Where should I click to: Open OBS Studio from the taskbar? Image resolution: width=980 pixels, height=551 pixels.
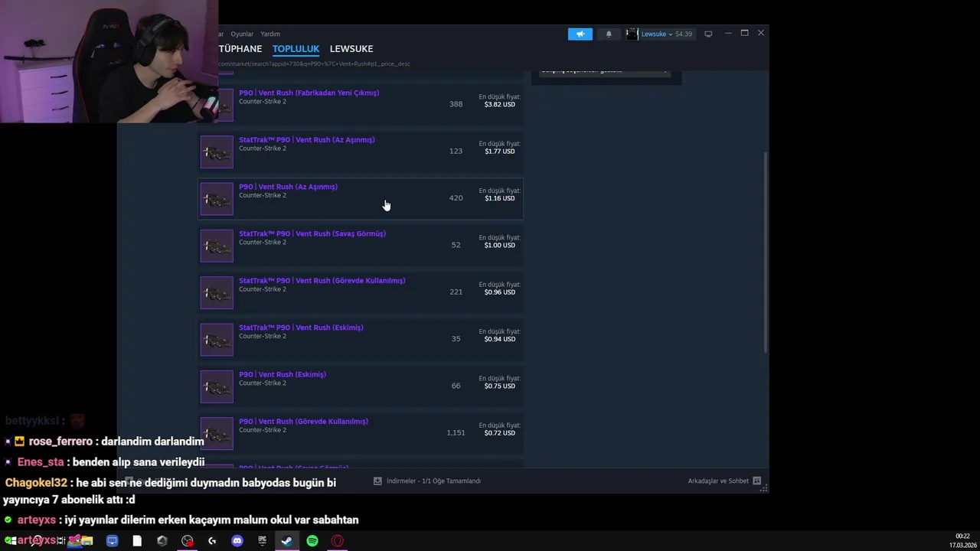(x=188, y=541)
